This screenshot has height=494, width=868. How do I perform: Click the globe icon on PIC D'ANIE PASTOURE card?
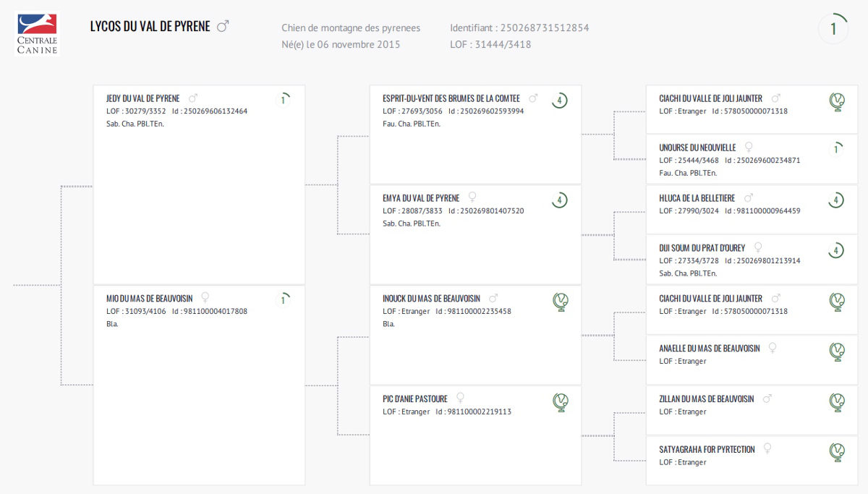tap(560, 401)
